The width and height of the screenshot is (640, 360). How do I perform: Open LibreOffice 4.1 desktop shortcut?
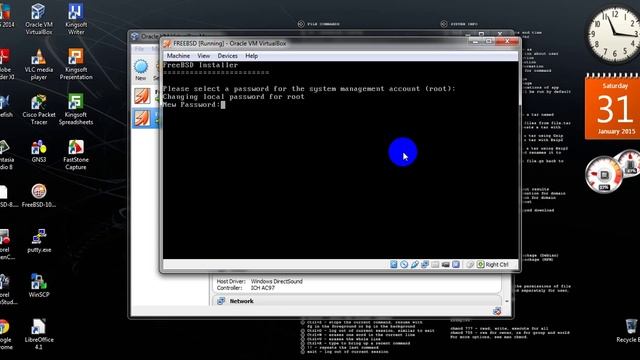point(39,334)
